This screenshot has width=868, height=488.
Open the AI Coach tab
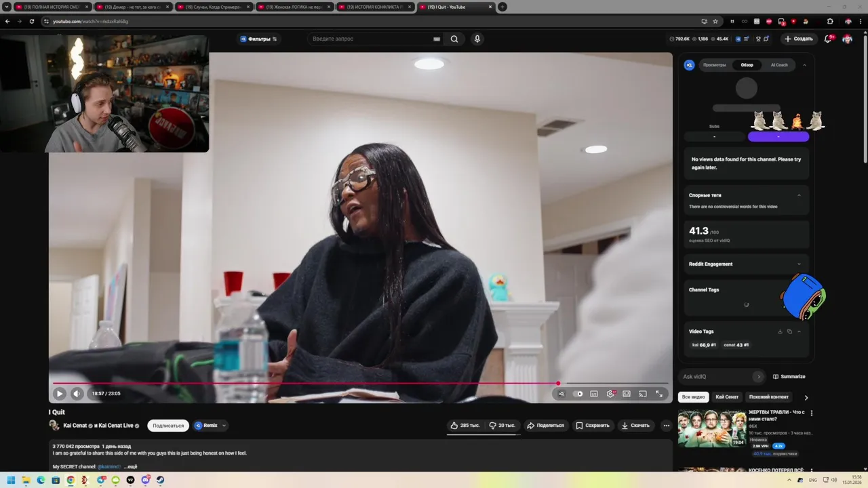[779, 65]
